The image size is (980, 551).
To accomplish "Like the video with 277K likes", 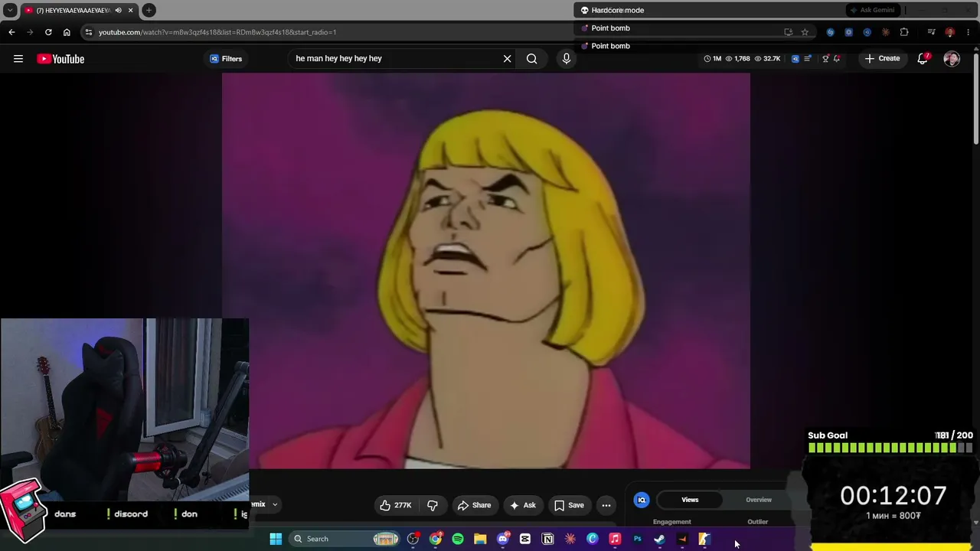I will click(x=395, y=505).
